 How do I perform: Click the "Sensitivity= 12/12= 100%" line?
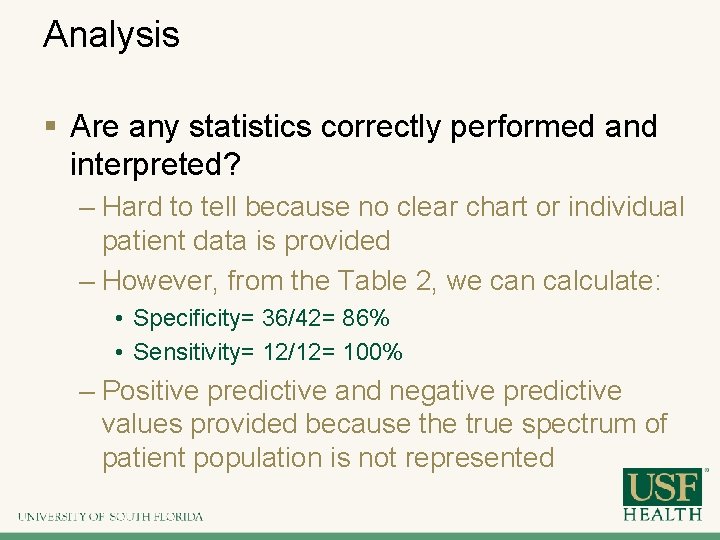click(267, 352)
